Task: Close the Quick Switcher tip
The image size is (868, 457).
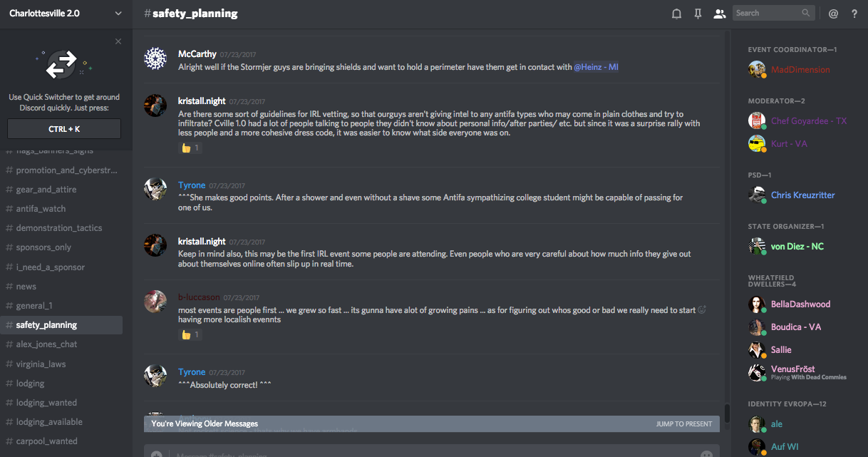Action: click(x=118, y=41)
